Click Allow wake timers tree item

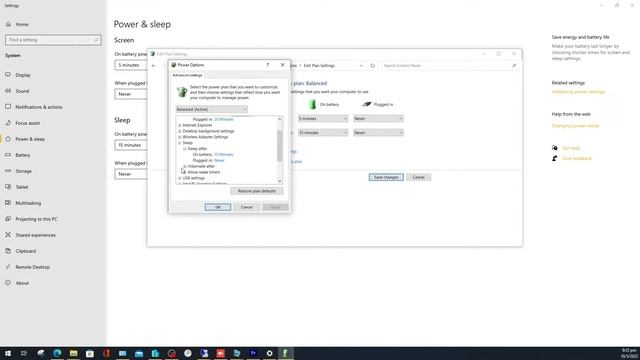[204, 172]
